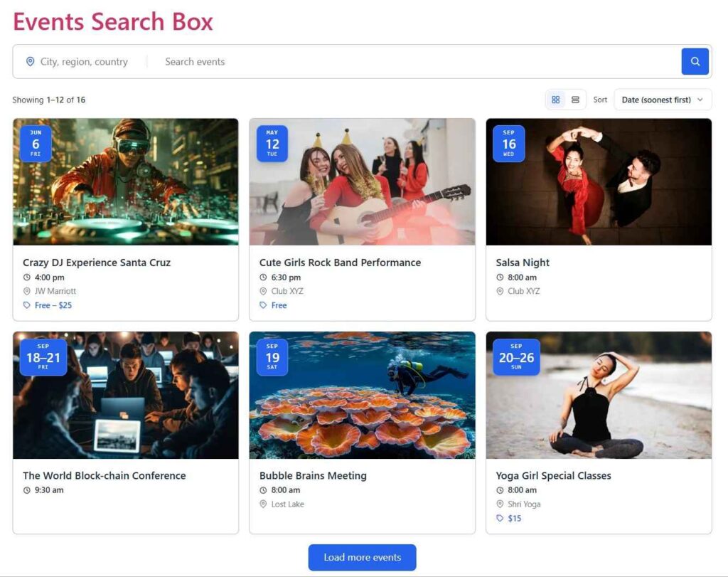Focus the City, region, country field
The image size is (728, 577).
click(x=84, y=62)
